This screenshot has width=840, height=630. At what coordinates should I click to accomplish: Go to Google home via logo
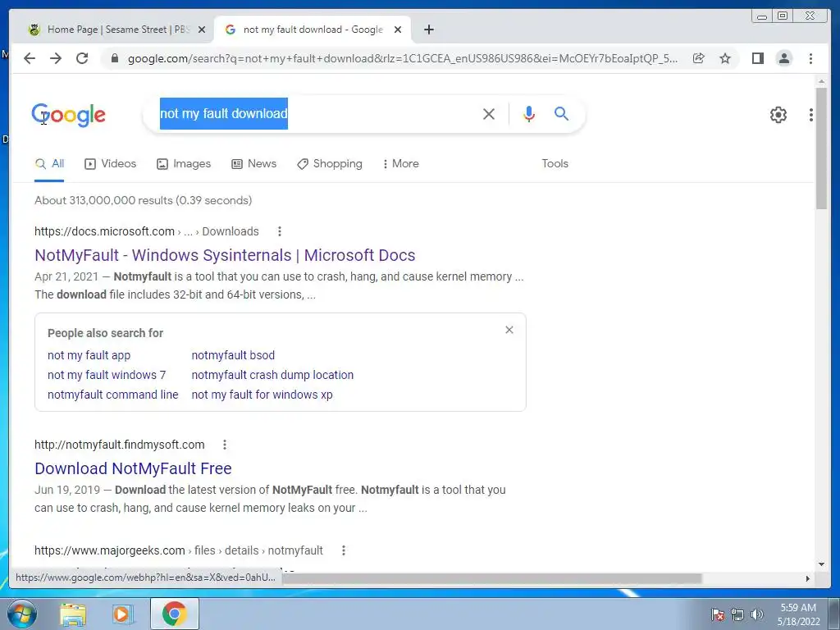(x=69, y=115)
